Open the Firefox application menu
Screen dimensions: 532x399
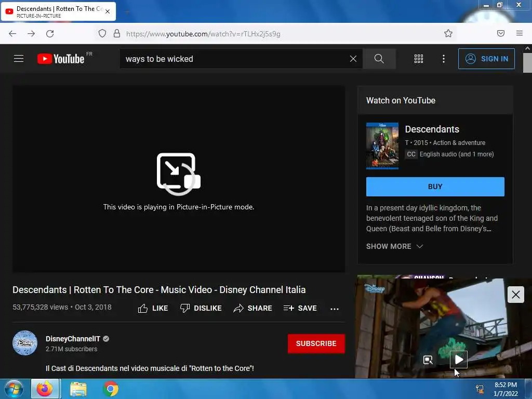pos(520,33)
